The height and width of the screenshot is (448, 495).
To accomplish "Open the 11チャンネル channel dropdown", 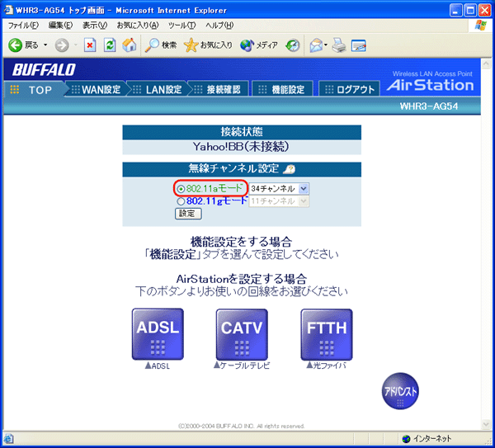I will [x=279, y=201].
